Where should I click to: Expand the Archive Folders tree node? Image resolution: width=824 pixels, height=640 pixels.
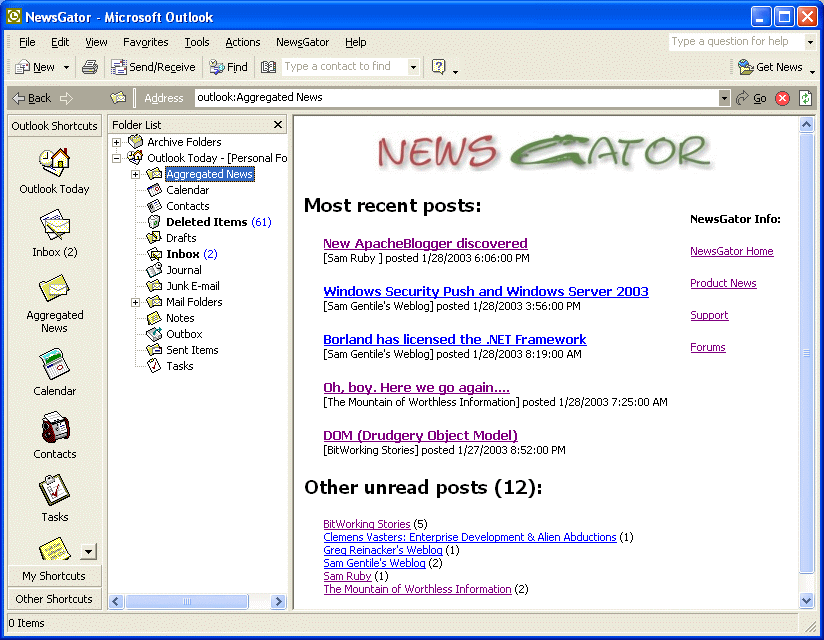(x=117, y=142)
